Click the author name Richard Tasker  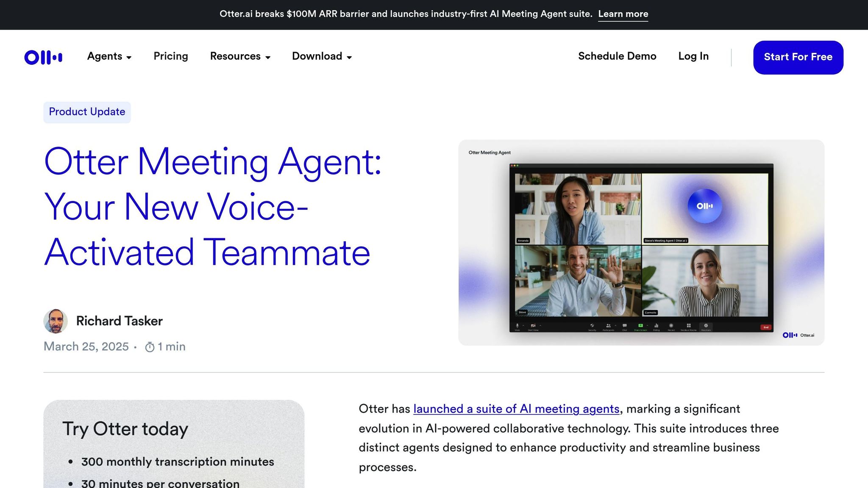pyautogui.click(x=120, y=321)
